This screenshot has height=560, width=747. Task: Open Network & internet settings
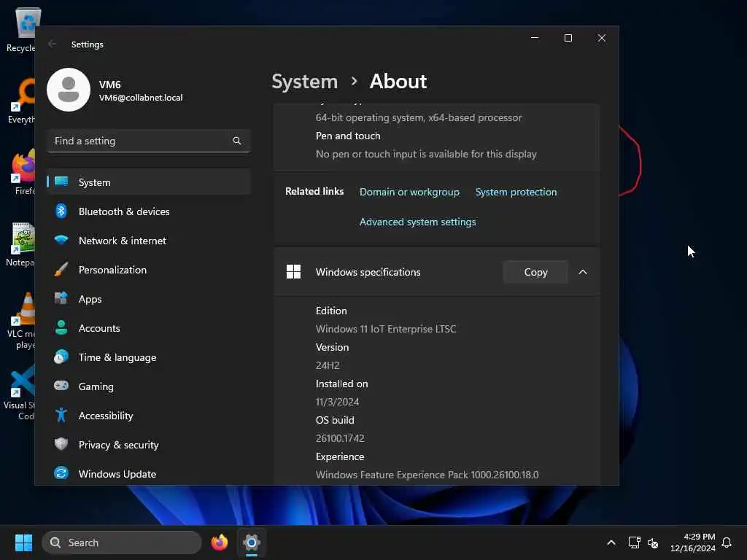click(149, 240)
